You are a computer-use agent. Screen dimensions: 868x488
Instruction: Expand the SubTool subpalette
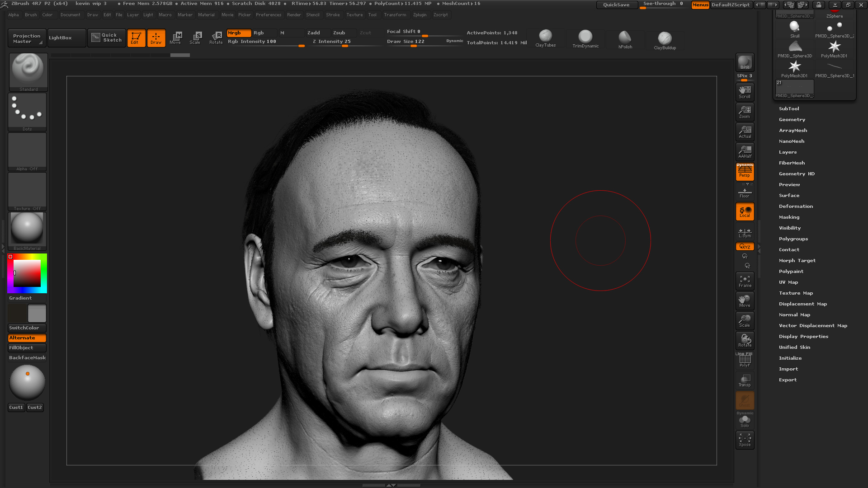tap(789, 108)
